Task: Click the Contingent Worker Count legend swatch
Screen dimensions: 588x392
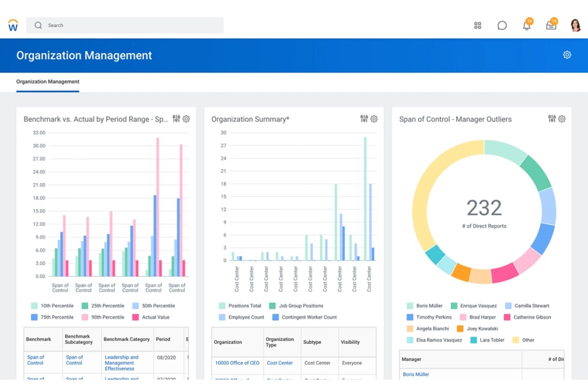Action: [x=276, y=317]
